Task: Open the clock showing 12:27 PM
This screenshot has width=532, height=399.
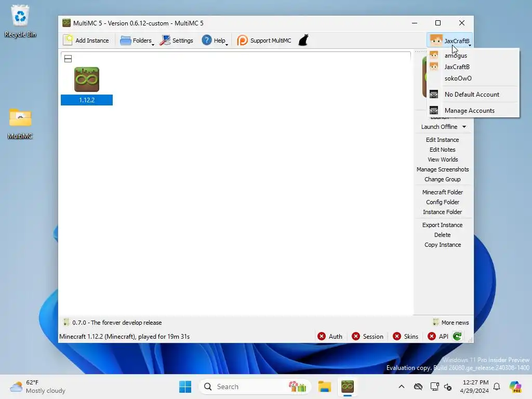Action: pyautogui.click(x=475, y=387)
